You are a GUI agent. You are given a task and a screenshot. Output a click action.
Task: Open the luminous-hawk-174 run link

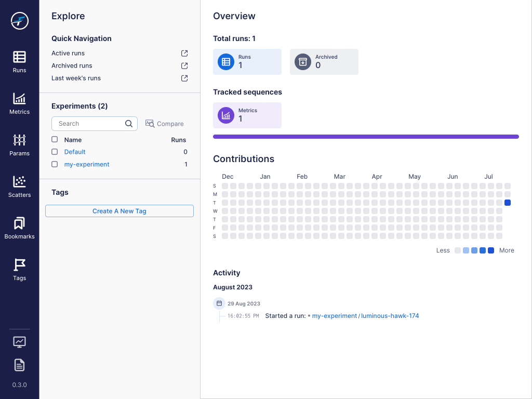(x=390, y=315)
